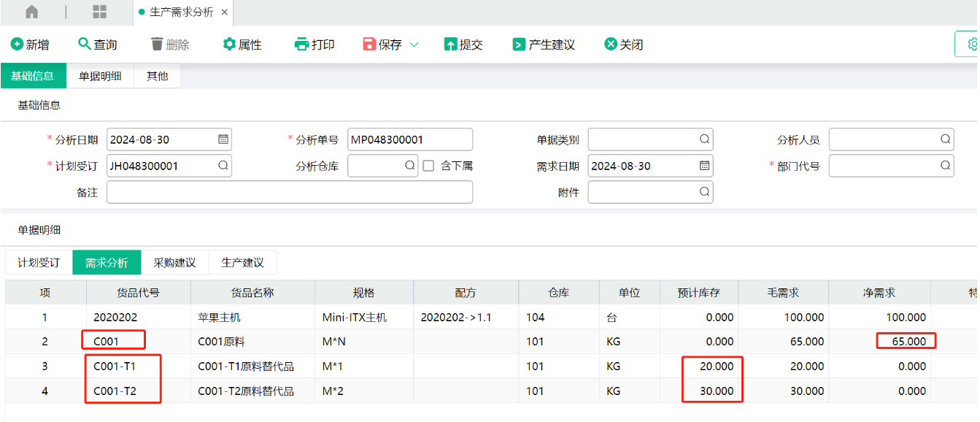Click the 提交 submit icon

pos(450,45)
